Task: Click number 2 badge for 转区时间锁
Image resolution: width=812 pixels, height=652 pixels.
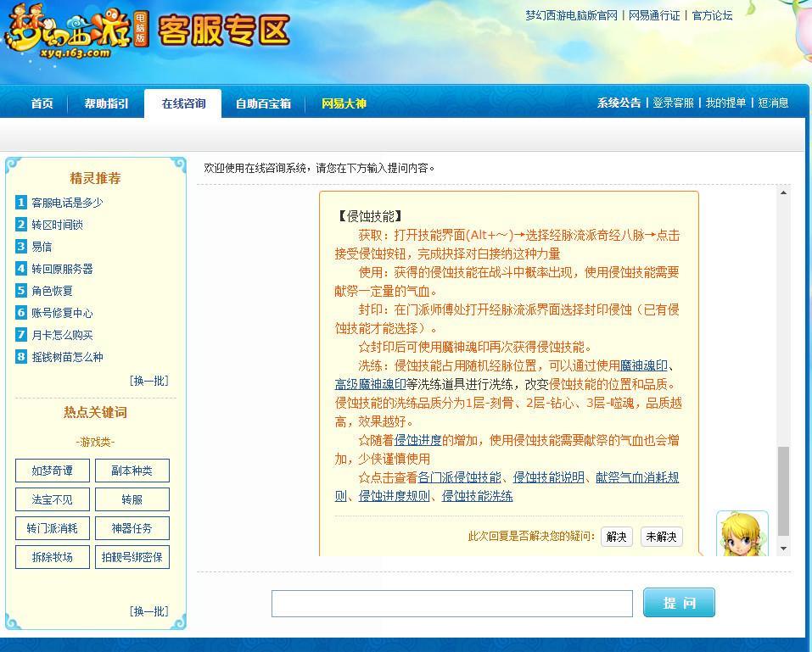Action: [20, 225]
